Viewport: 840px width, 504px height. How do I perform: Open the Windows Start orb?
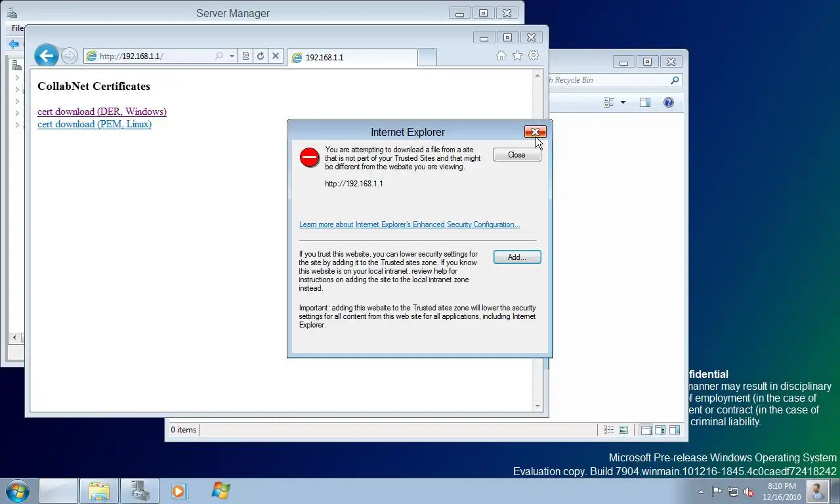(x=17, y=491)
